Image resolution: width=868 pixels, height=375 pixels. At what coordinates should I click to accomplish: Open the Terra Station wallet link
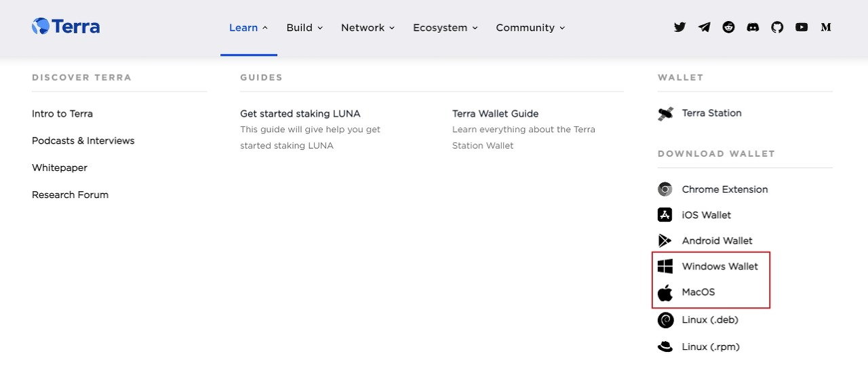click(x=712, y=113)
